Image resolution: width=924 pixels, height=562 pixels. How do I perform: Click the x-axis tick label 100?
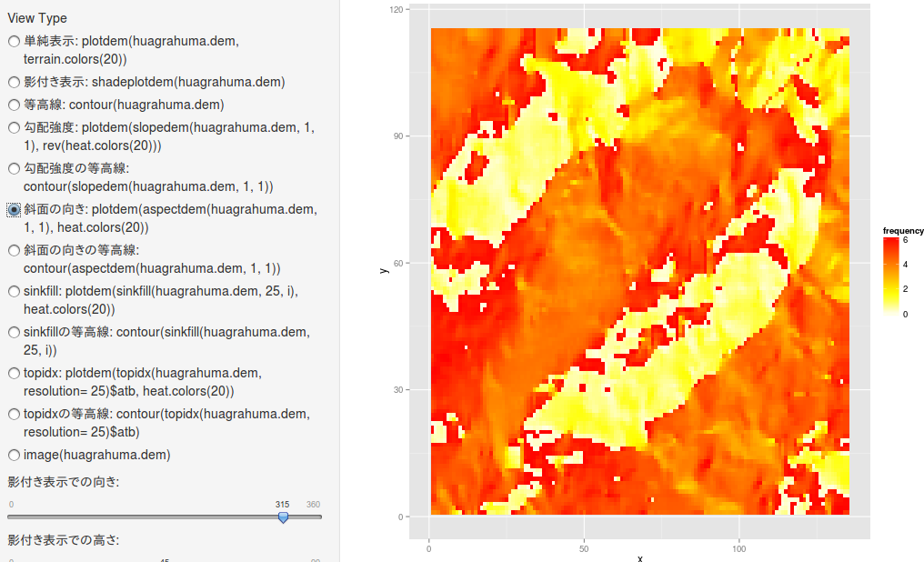739,549
